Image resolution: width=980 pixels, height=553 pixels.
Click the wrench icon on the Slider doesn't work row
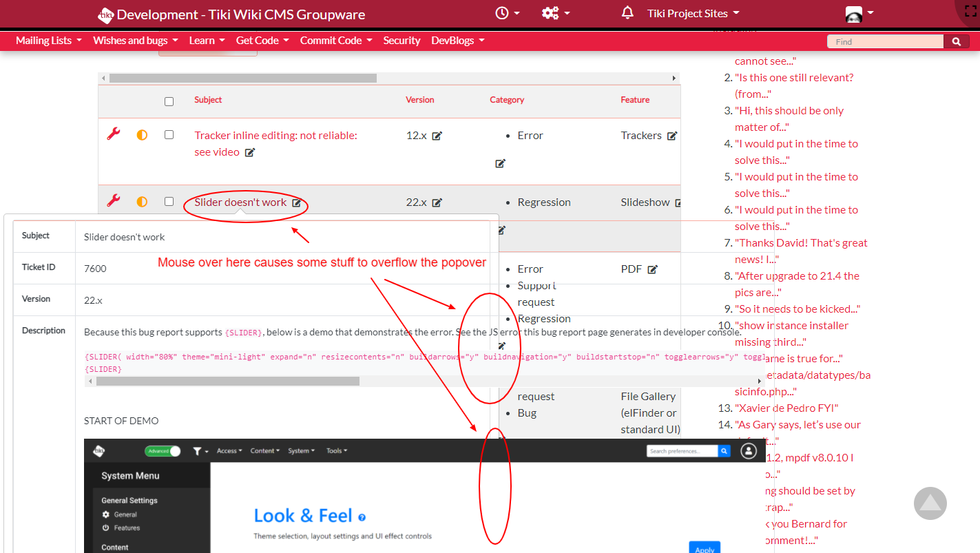(114, 200)
